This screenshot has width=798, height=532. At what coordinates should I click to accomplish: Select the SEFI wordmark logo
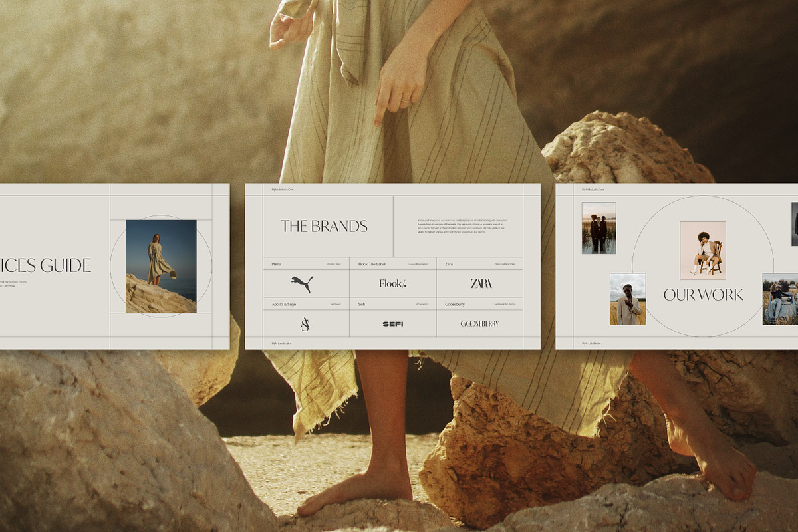pos(392,324)
